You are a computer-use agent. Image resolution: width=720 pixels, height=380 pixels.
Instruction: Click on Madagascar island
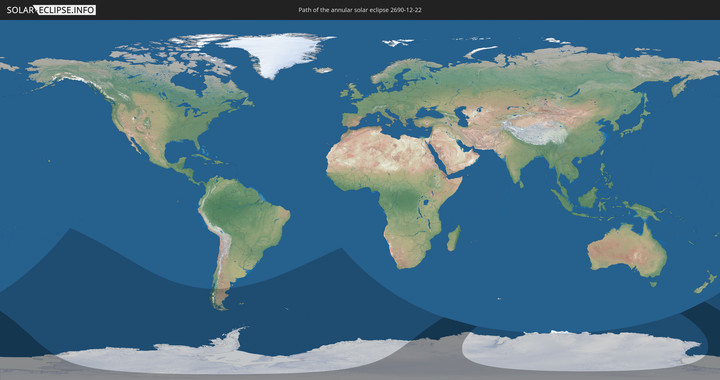(x=454, y=238)
